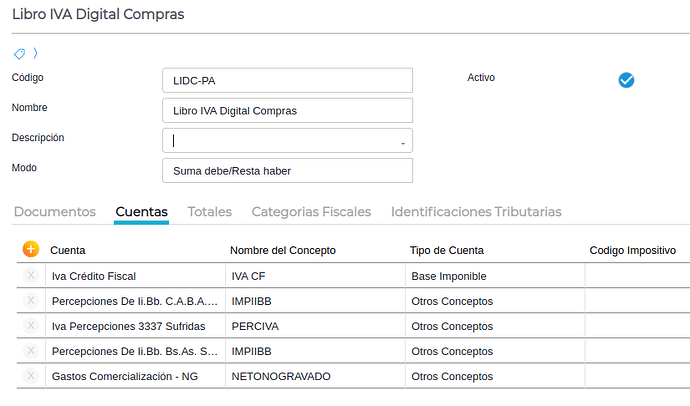Screen dimensions: 690x406
Task: Open the Identificaciones Tributarias tab
Action: [476, 212]
